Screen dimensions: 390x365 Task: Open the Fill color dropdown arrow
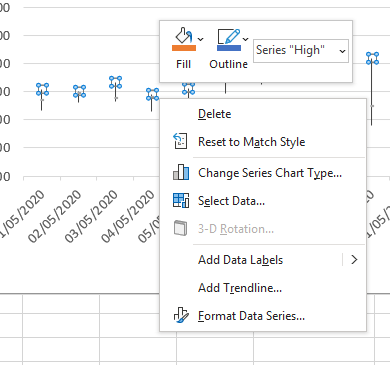200,39
